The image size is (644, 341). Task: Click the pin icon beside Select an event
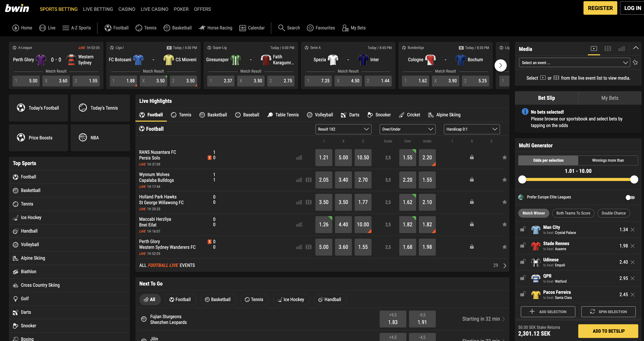(x=635, y=63)
